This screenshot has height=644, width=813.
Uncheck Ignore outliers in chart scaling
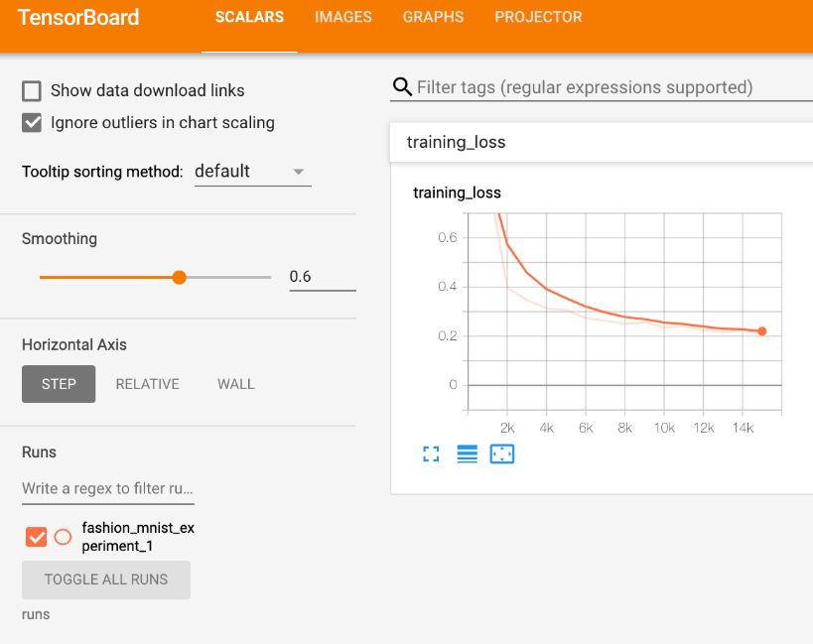[x=32, y=123]
